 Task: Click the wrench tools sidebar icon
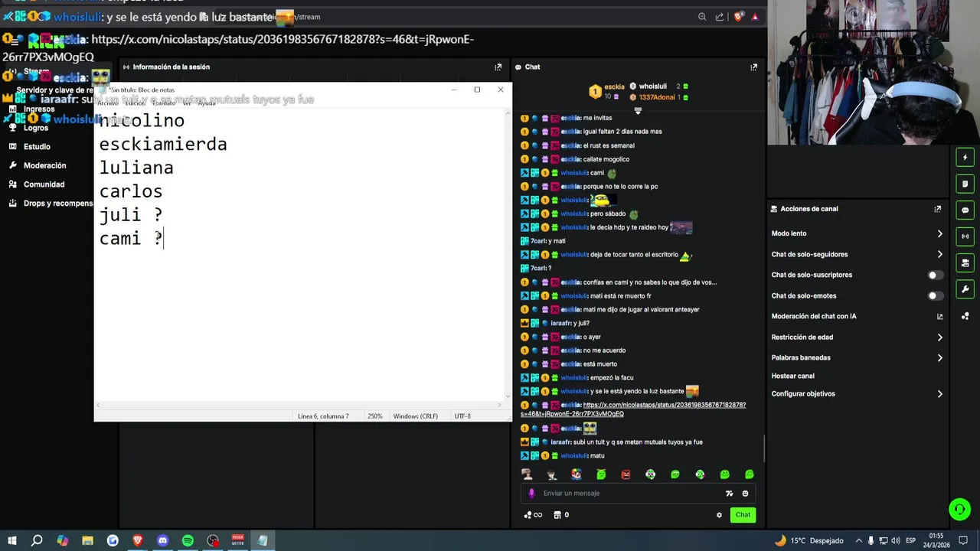tap(965, 289)
